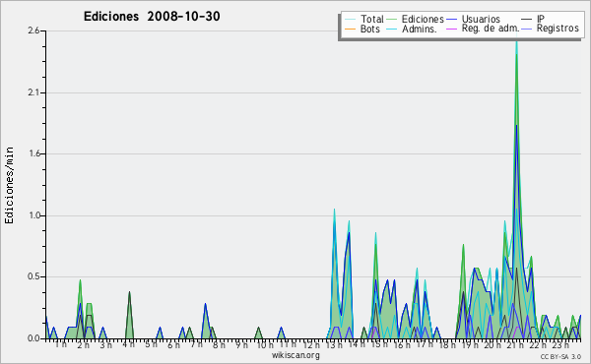Click the 4 h tick label
Viewport: 591px width, 364px height.
click(128, 344)
